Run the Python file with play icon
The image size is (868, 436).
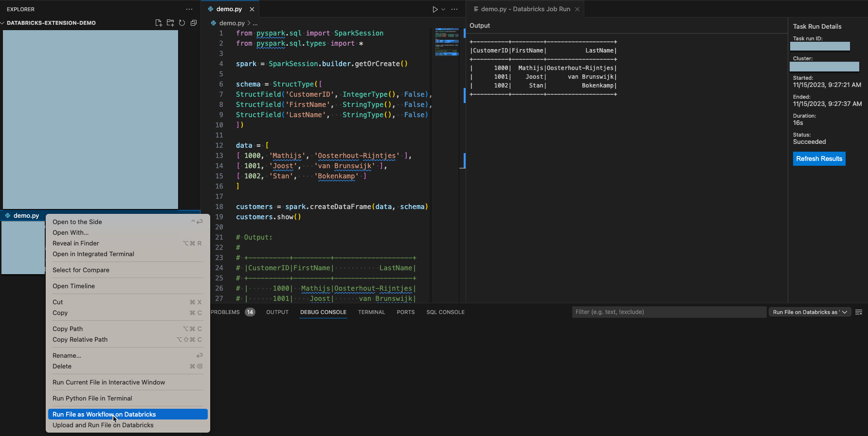[435, 9]
